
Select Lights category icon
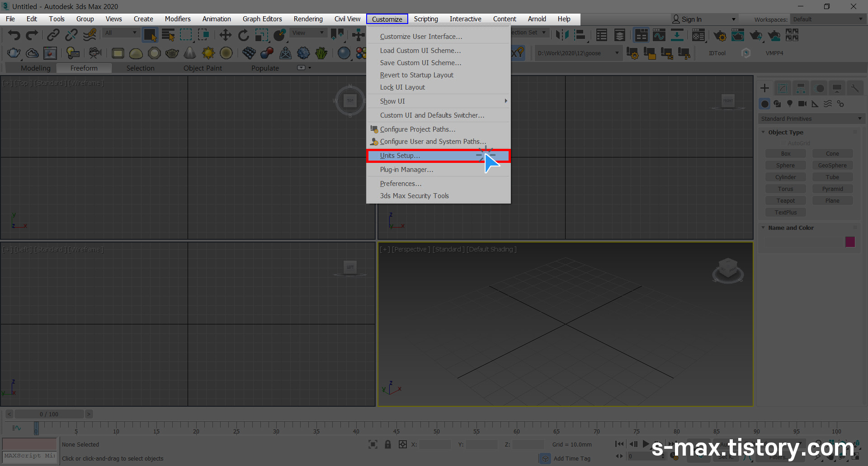[x=790, y=104]
